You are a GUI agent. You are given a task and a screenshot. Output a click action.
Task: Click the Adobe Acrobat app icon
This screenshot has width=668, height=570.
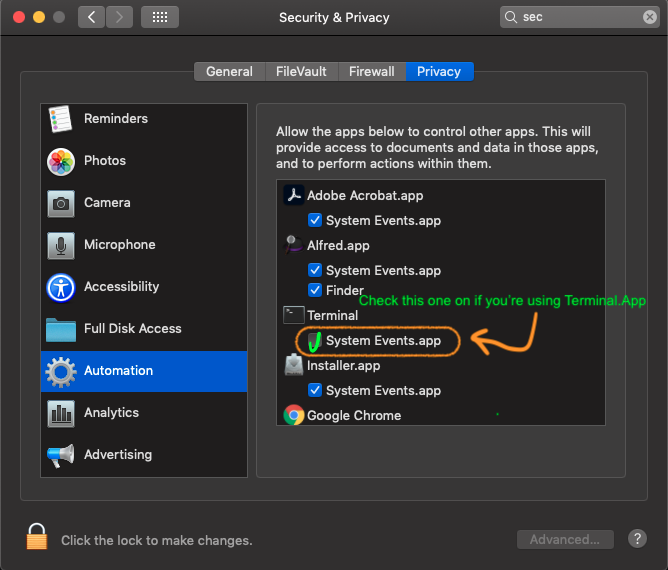click(294, 195)
